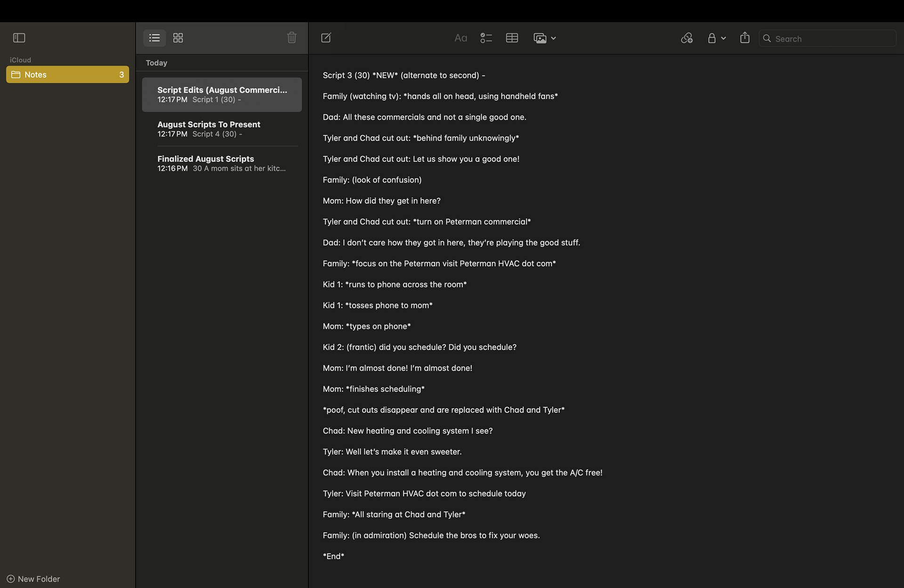Click the line 'Mom: How did they get in here?'

[381, 201]
